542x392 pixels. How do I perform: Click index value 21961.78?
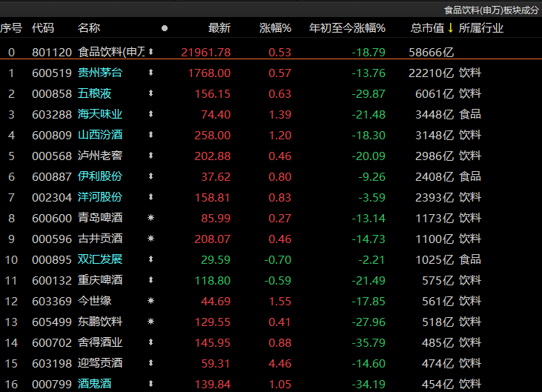[205, 52]
